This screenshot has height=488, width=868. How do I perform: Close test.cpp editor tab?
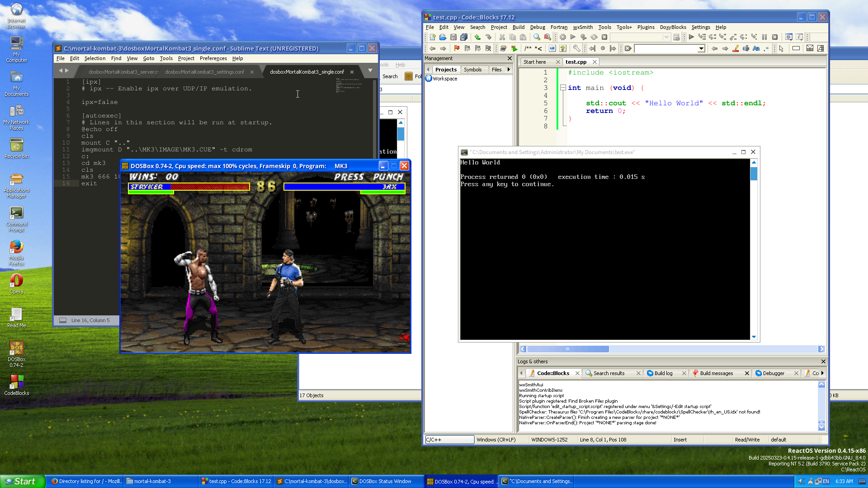tap(594, 62)
